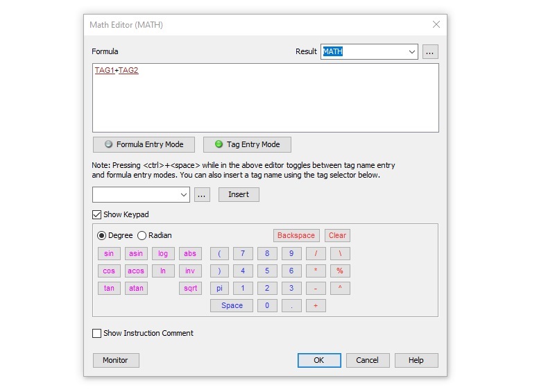The image size is (555, 392).
Task: Click the Space key on keypad
Action: 232,305
